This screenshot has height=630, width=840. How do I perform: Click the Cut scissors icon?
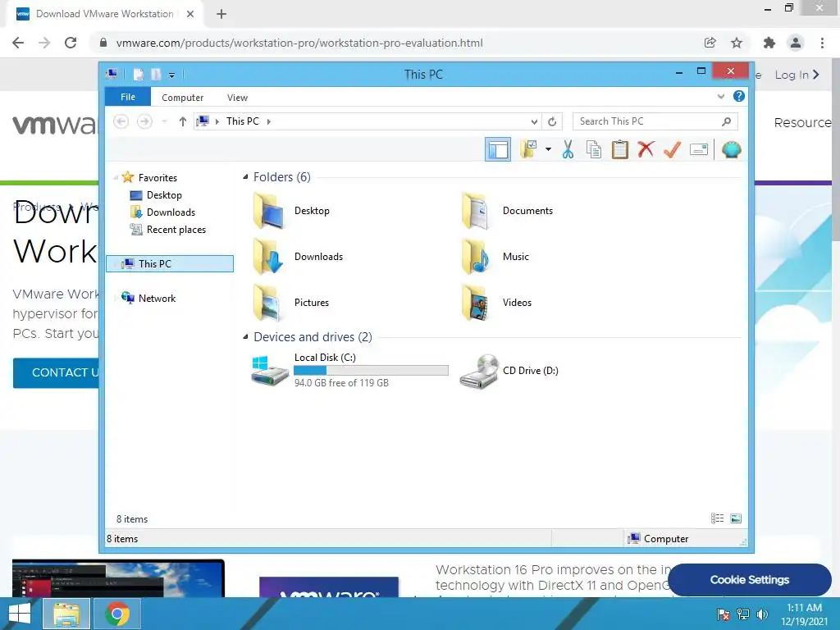click(568, 149)
